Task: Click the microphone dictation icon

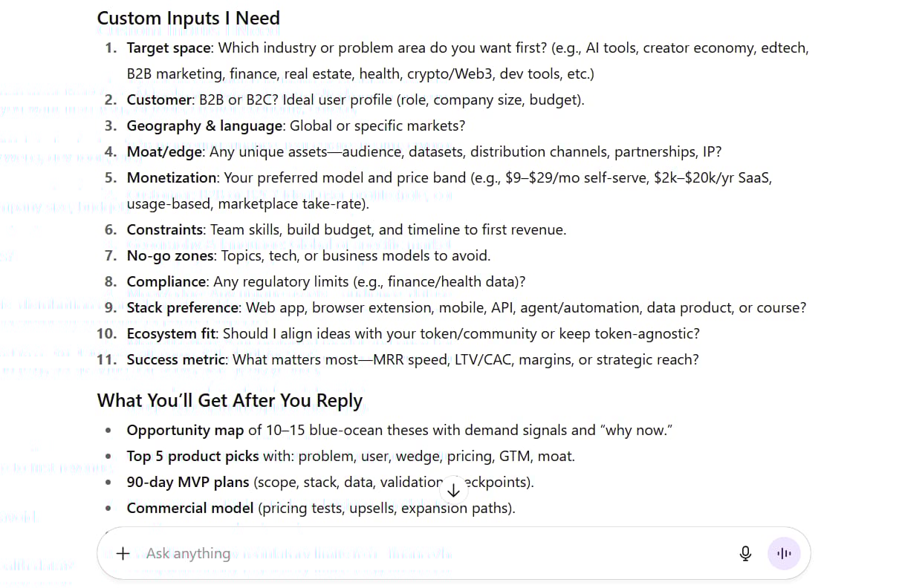Action: (745, 553)
